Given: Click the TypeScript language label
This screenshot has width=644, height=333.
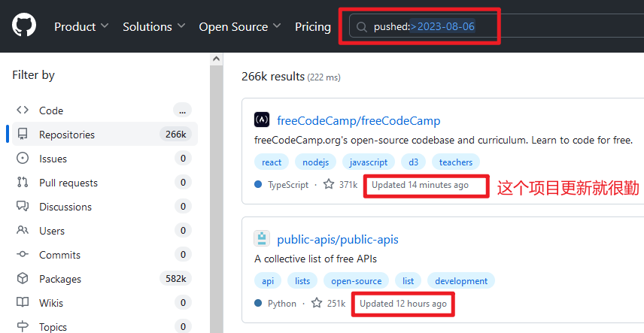Looking at the screenshot, I should (x=288, y=185).
